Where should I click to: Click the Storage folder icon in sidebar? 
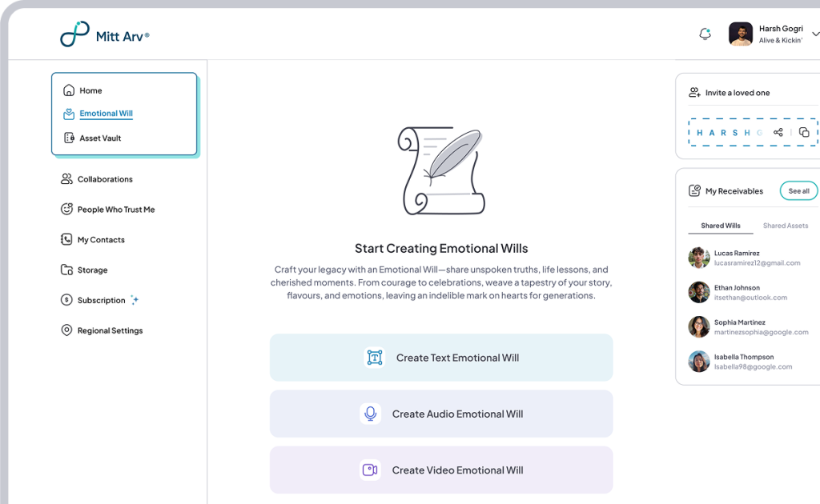point(67,270)
